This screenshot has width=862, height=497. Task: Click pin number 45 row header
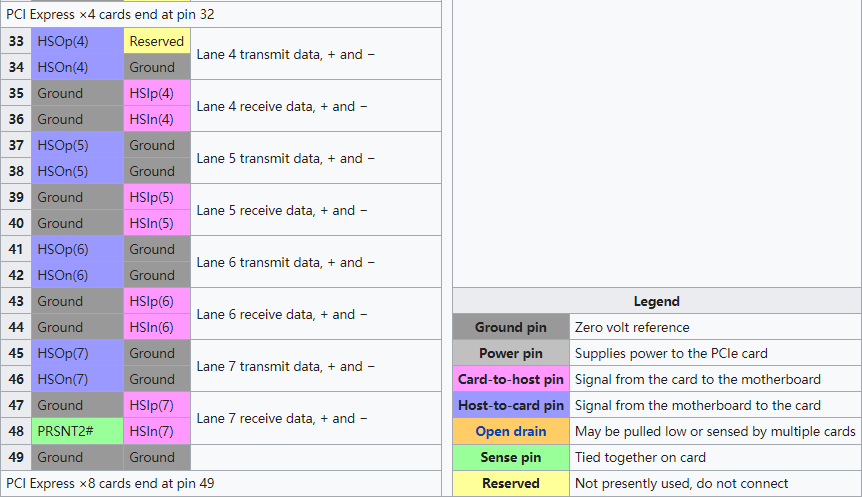(16, 353)
